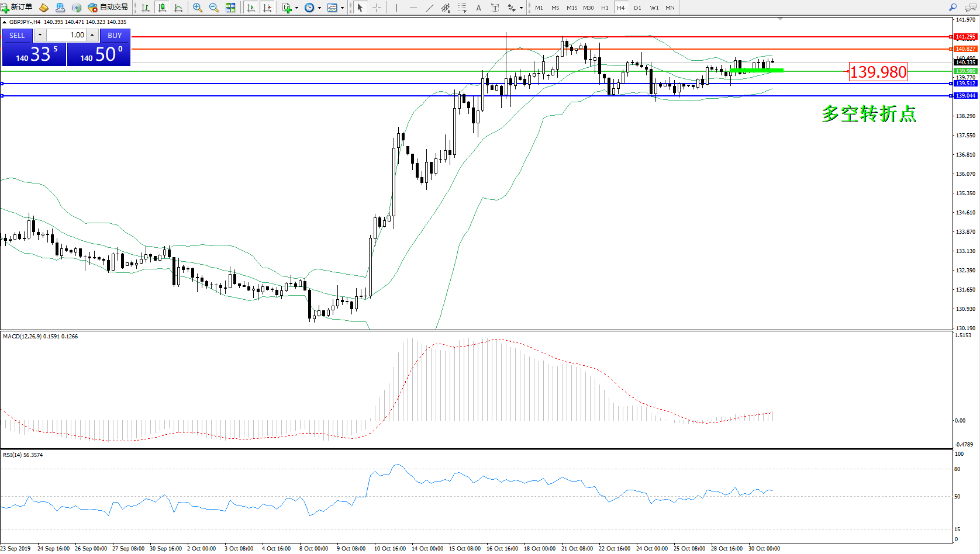The width and height of the screenshot is (980, 554).
Task: Select the Fibonacci retracement tool
Action: (x=463, y=8)
